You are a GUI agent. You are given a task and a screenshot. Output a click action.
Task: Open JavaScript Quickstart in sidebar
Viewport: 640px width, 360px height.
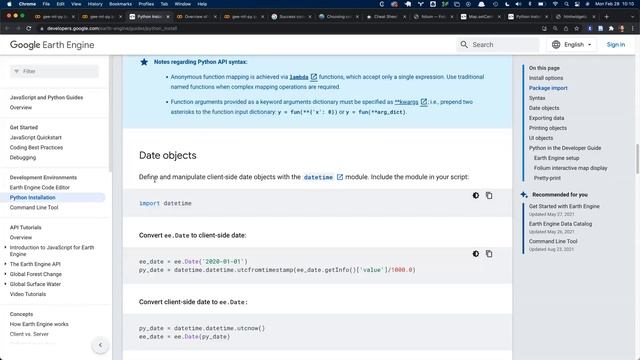[36, 138]
